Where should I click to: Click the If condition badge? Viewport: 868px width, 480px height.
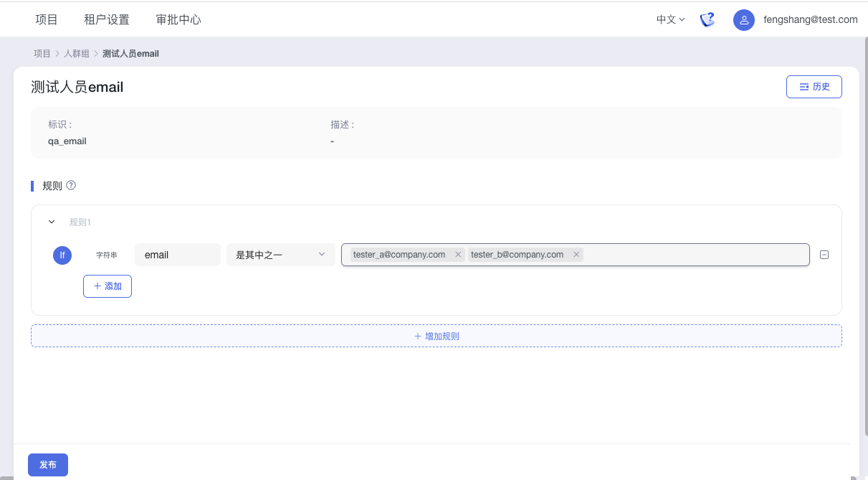[x=62, y=255]
